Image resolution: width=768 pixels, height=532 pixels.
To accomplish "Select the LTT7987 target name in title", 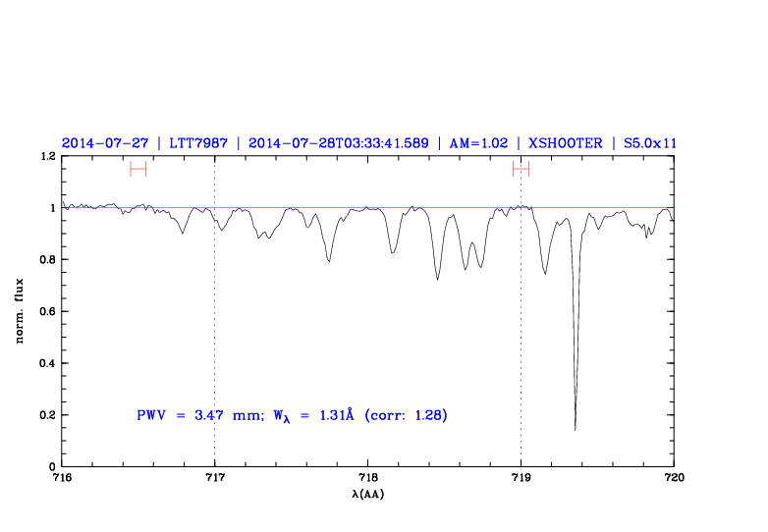I will pyautogui.click(x=198, y=142).
